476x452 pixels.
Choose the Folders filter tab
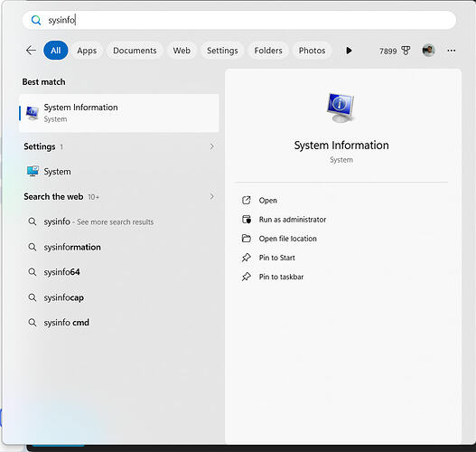[x=268, y=51]
